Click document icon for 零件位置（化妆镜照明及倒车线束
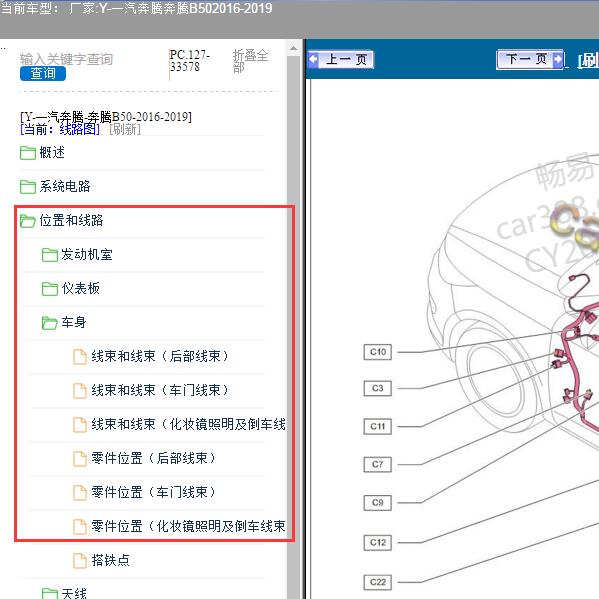Image resolution: width=599 pixels, height=599 pixels. (x=80, y=527)
